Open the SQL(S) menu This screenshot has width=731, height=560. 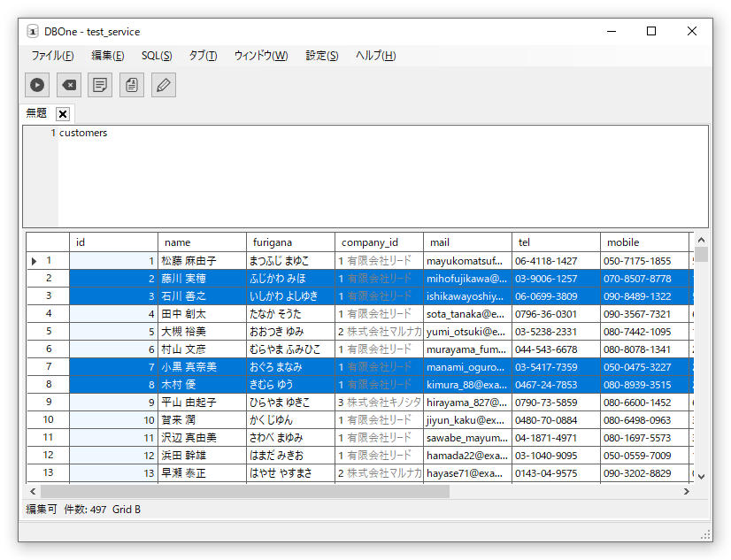click(x=157, y=56)
